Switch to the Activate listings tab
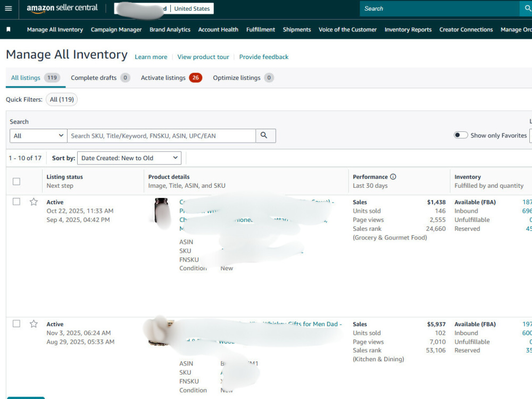 (x=171, y=78)
